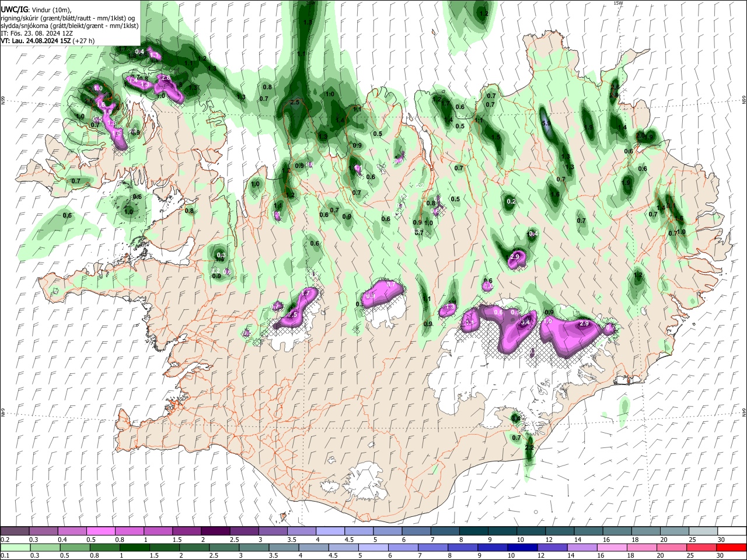The image size is (747, 560).
Task: Click the '3.4' snowfall value on the map
Action: pyautogui.click(x=525, y=321)
